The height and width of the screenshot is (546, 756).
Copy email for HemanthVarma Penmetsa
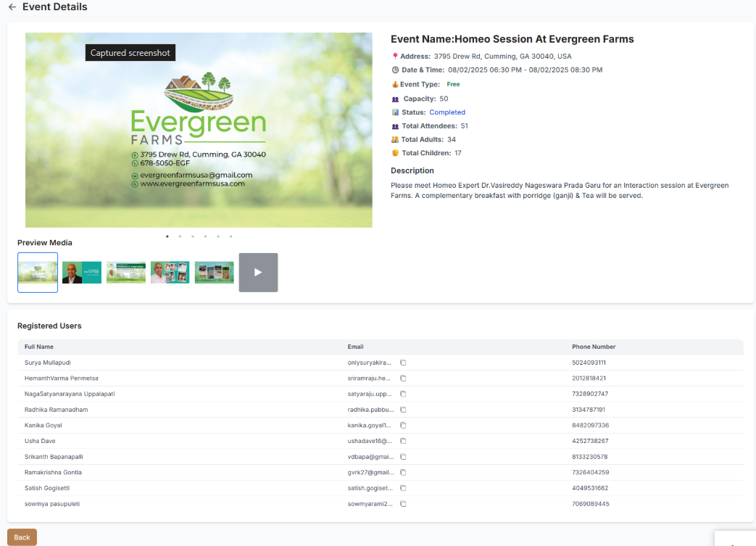click(403, 379)
